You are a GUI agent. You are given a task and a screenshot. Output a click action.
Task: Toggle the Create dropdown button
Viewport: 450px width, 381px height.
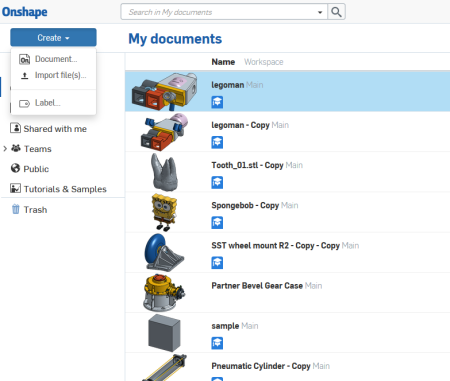(53, 38)
